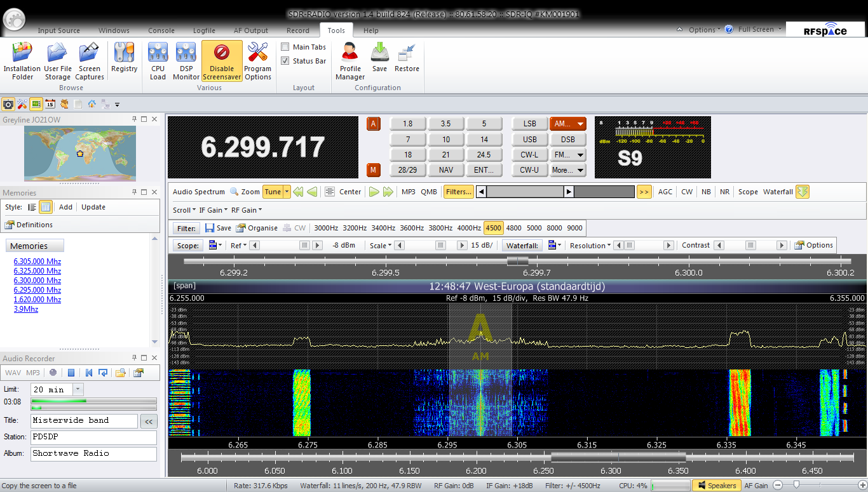Expand the RF Gain dropdown

point(247,210)
